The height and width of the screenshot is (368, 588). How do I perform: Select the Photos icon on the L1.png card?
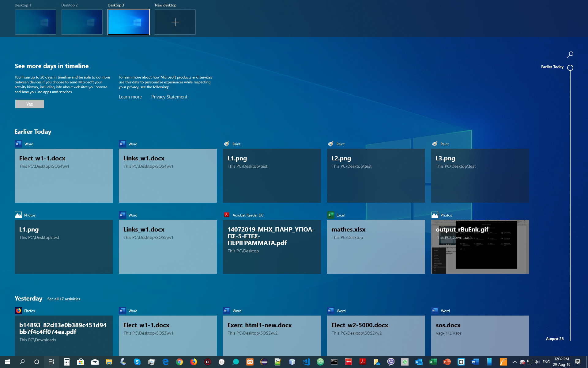click(19, 215)
